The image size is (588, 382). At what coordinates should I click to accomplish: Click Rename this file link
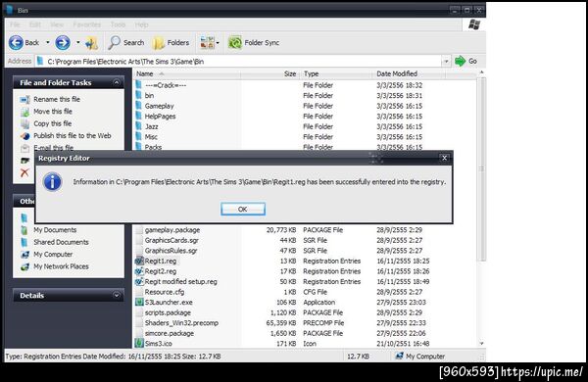tap(57, 99)
